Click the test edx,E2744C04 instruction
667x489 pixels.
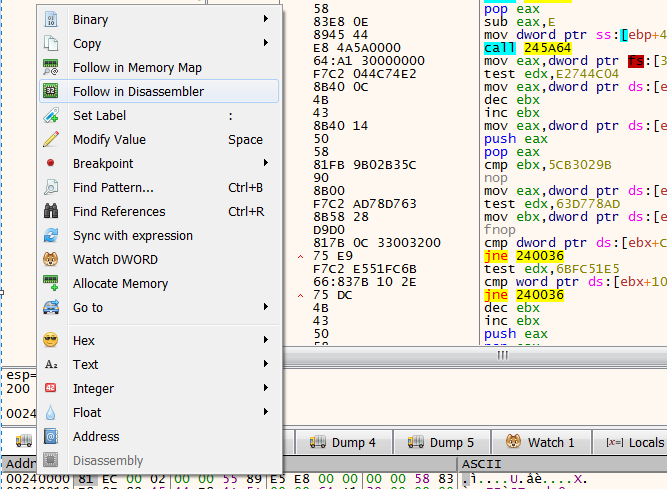(x=551, y=74)
